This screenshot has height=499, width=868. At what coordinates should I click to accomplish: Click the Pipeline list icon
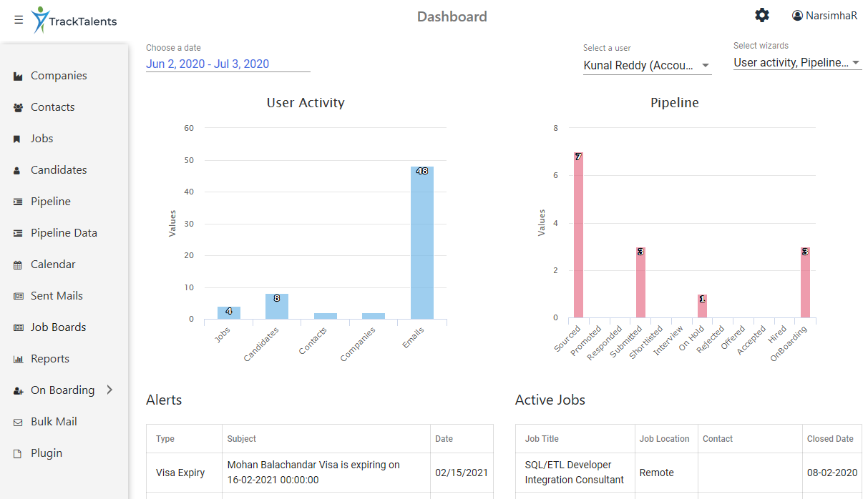pyautogui.click(x=18, y=202)
